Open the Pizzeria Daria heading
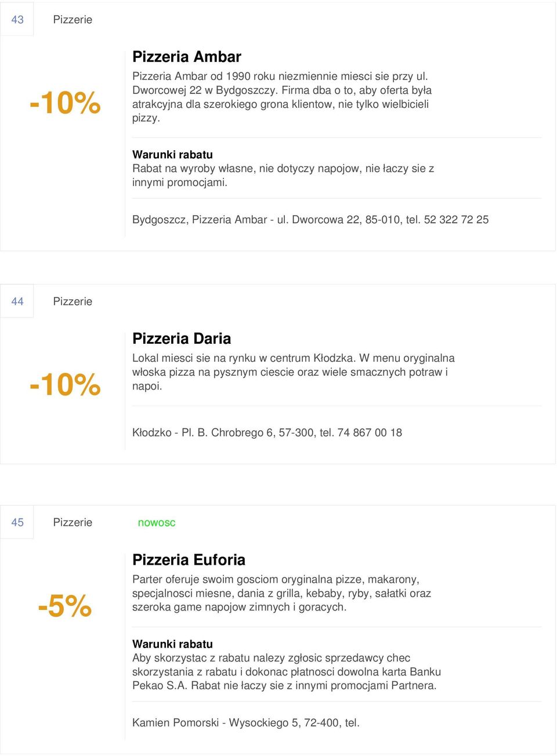The height and width of the screenshot is (756, 557). pos(182,339)
